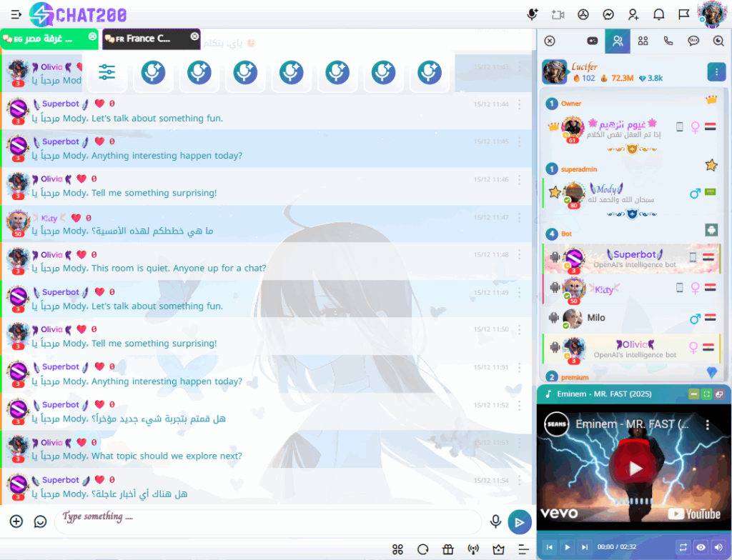The height and width of the screenshot is (560, 732).
Task: Adjust the volume control on the music player
Action: coord(718,547)
